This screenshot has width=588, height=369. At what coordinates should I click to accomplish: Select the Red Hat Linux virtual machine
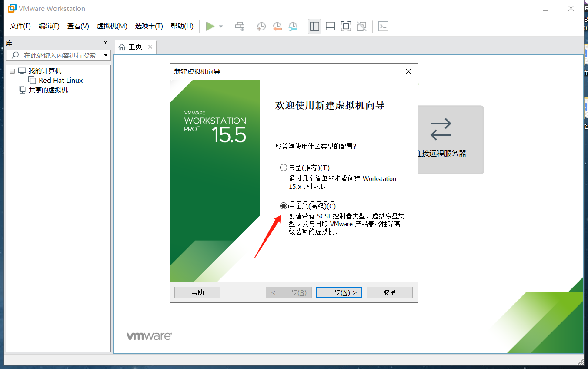pos(60,81)
